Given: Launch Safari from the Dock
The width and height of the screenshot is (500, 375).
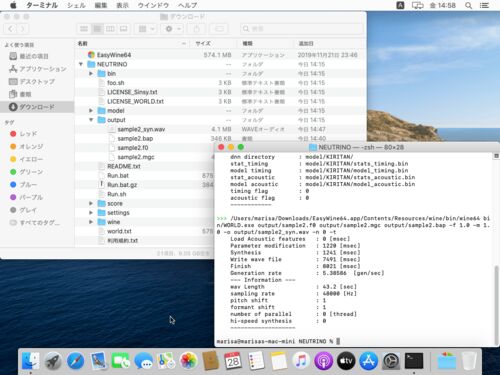Looking at the screenshot, I should click(76, 361).
